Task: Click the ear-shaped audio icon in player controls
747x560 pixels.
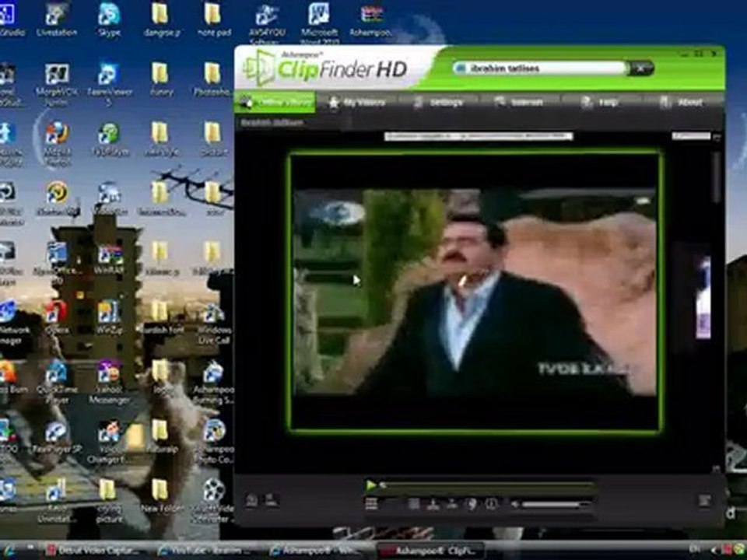Action: tap(472, 504)
